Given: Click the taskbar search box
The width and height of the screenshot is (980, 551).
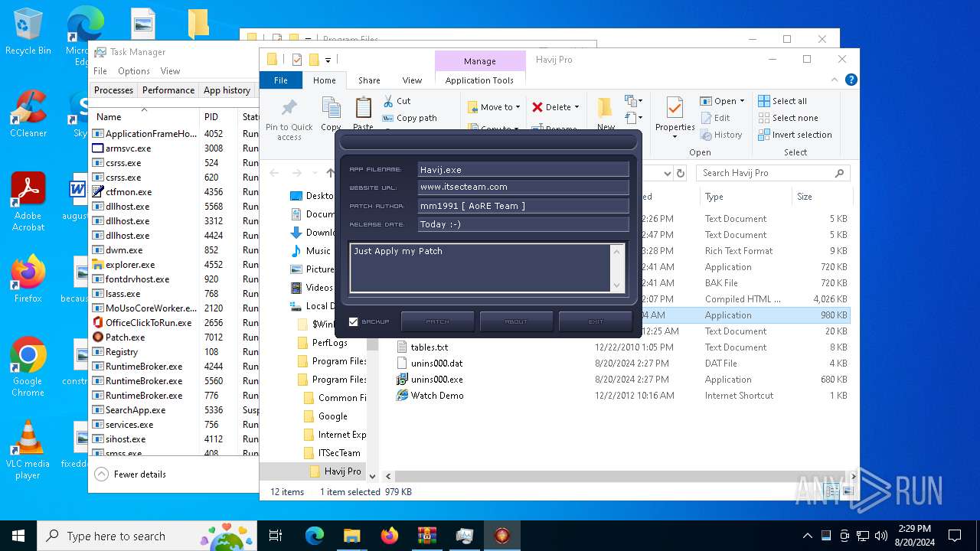Looking at the screenshot, I should [x=147, y=536].
